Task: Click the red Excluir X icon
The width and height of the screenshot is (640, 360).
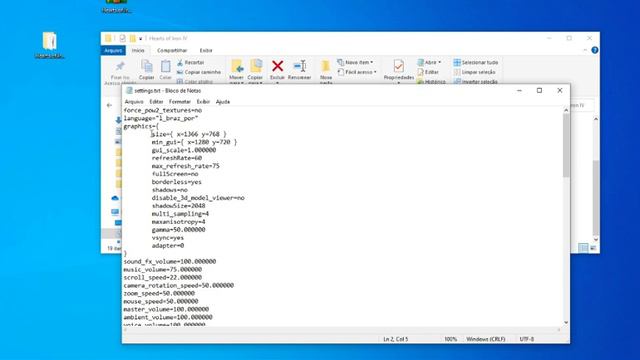Action: 278,66
